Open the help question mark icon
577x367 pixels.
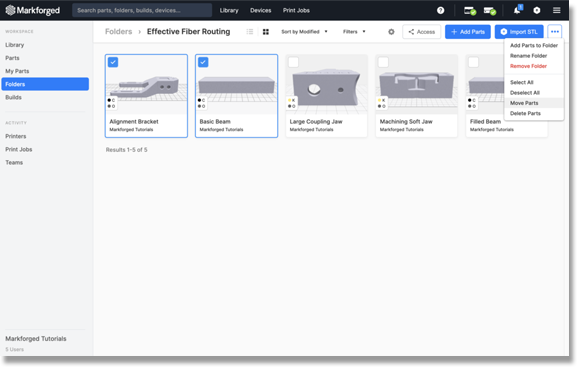pyautogui.click(x=440, y=10)
